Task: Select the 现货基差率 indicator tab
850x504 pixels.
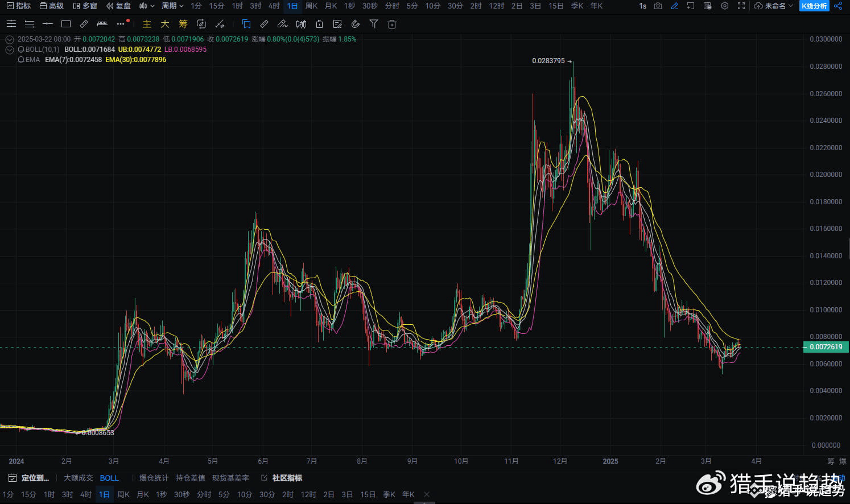Action: tap(231, 478)
